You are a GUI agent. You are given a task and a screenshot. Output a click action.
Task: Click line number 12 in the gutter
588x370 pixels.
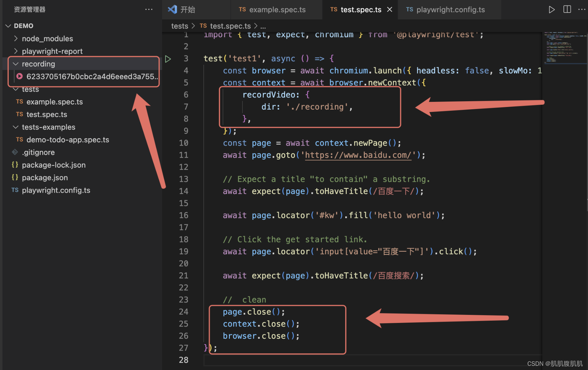pos(183,167)
